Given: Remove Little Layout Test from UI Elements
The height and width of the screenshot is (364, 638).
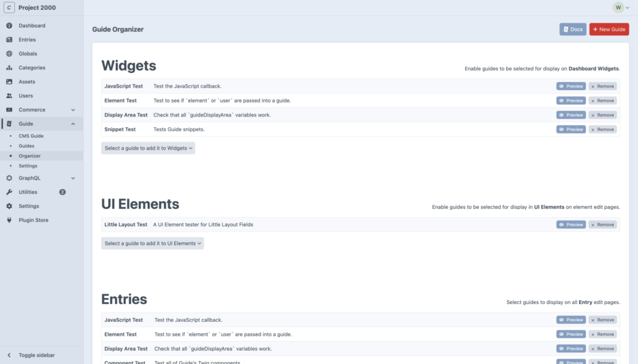Looking at the screenshot, I should click(x=602, y=225).
